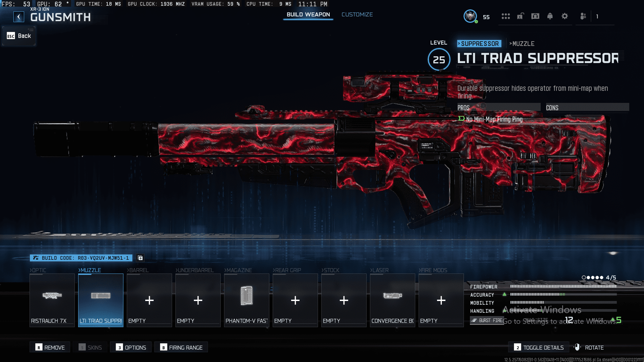
Task: Click the Handling stat label
Action: click(x=482, y=311)
